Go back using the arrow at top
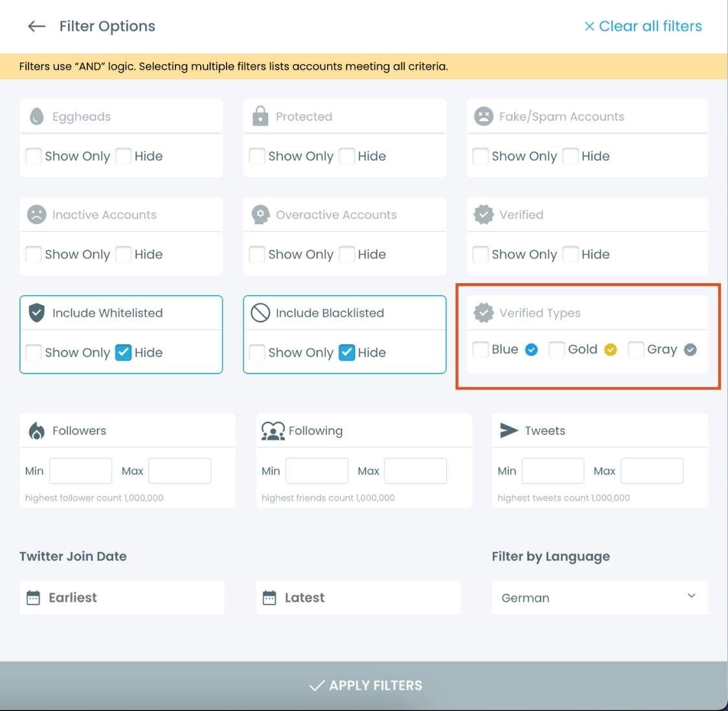Viewport: 728px width, 711px height. [36, 26]
